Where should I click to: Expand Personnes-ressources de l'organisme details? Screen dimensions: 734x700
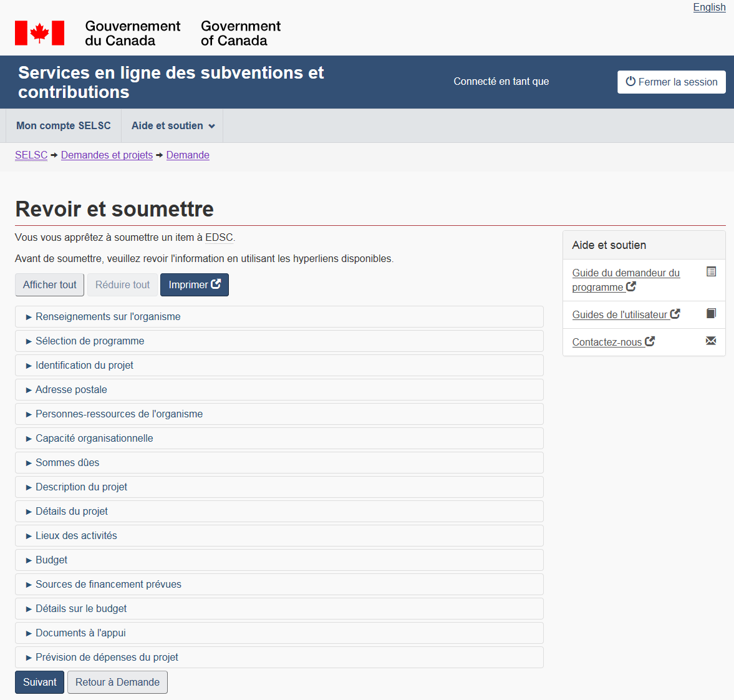click(x=118, y=414)
